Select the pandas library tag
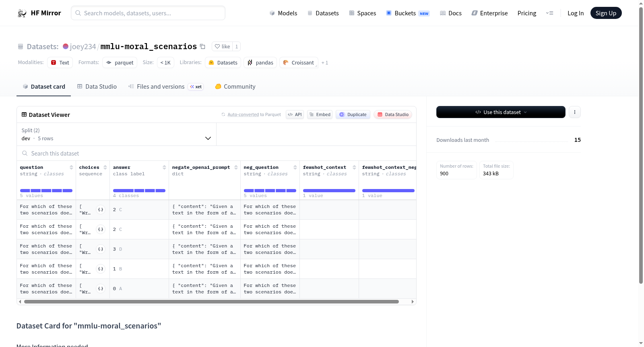 click(260, 62)
